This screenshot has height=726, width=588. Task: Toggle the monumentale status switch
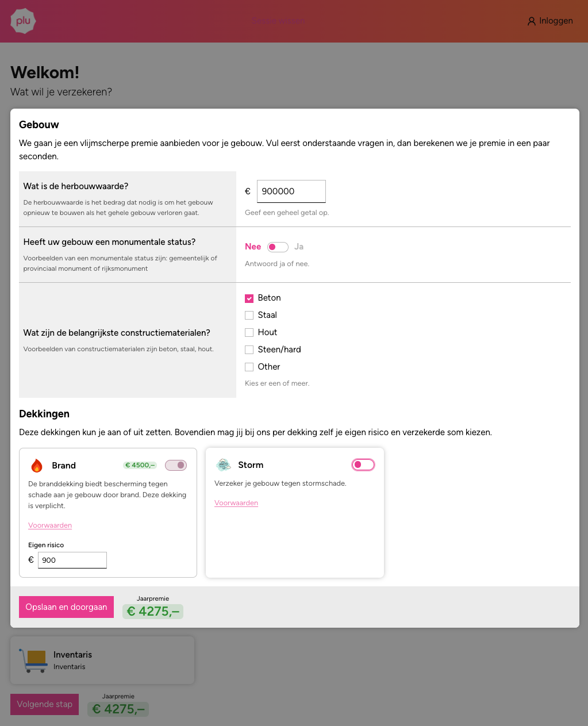coord(278,247)
